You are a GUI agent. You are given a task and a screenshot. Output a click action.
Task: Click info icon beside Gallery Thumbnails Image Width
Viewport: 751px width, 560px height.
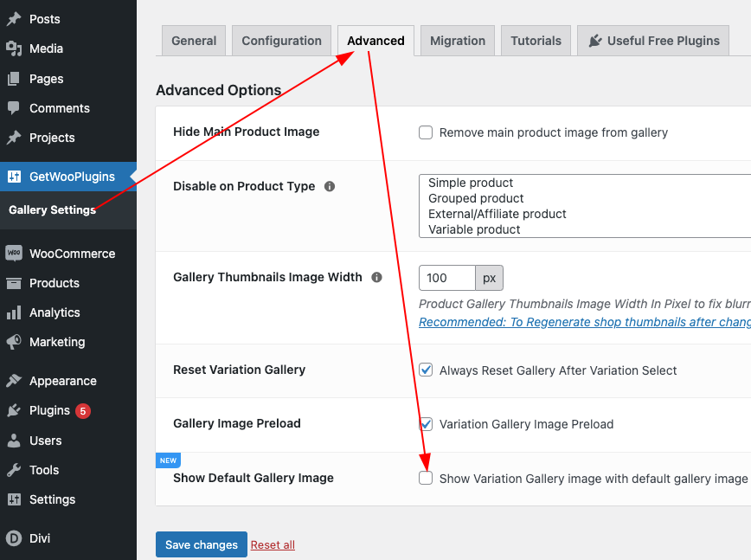[377, 277]
